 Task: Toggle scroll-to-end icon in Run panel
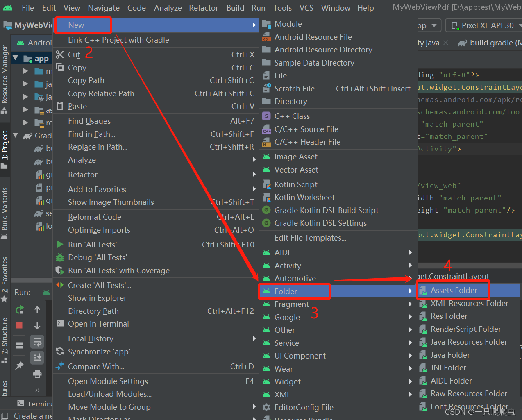click(x=37, y=358)
